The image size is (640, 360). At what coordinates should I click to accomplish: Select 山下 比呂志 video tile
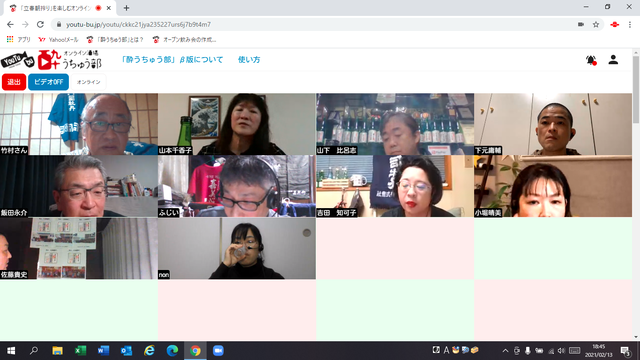(395, 124)
